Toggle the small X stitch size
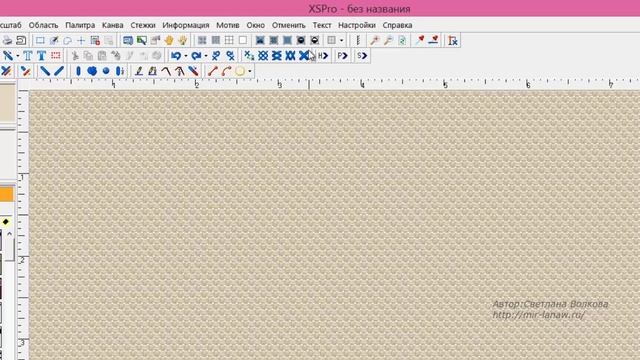 click(249, 56)
